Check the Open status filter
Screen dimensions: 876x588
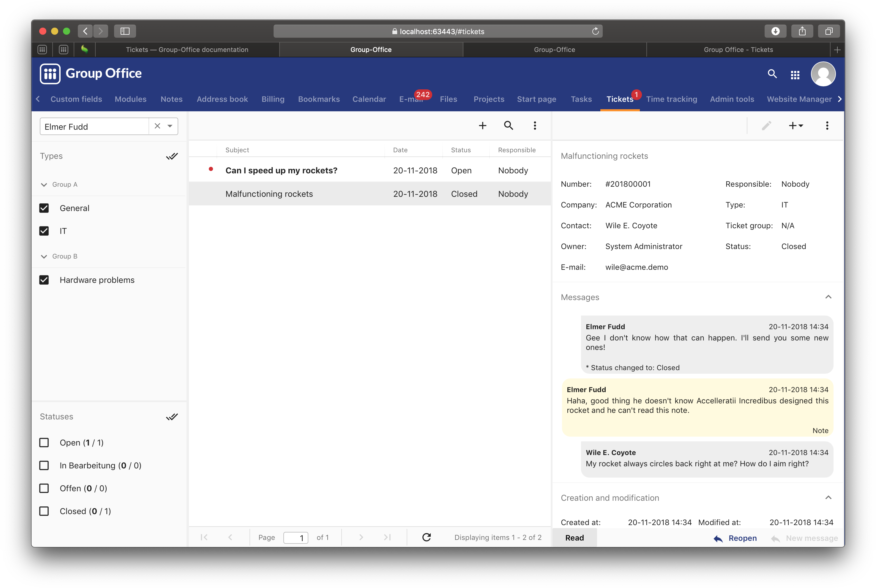point(44,443)
